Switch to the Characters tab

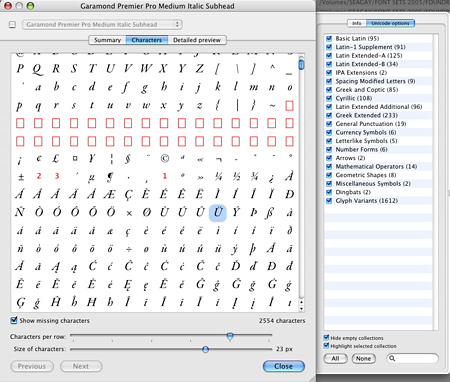[x=147, y=40]
